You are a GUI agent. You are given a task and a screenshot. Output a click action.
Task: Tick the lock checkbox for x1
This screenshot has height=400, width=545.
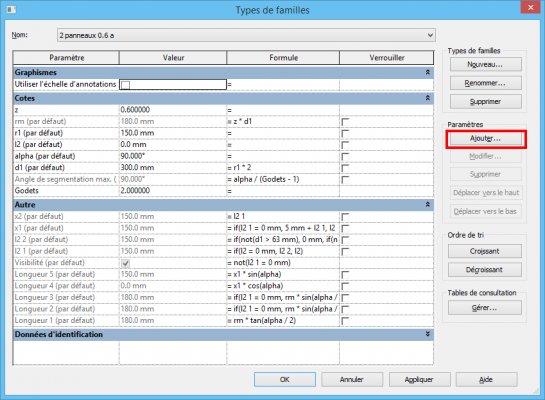(x=345, y=228)
